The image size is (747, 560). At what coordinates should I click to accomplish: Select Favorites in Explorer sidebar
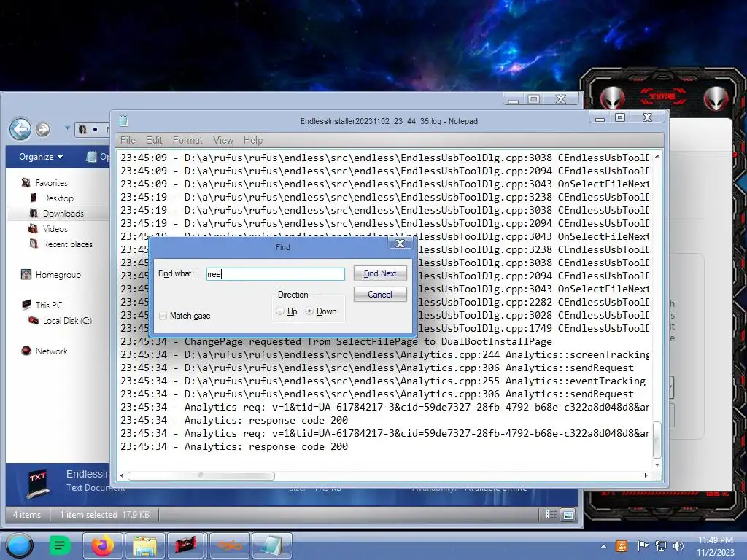[52, 183]
